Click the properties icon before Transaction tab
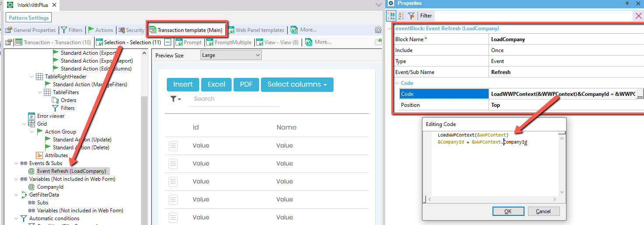Image resolution: width=644 pixels, height=225 pixels. tap(8, 42)
